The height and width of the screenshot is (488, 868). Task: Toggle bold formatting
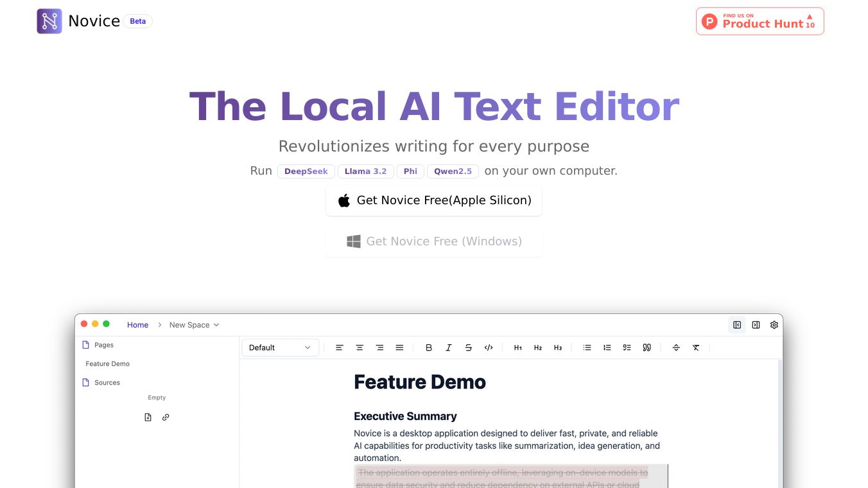click(x=429, y=347)
